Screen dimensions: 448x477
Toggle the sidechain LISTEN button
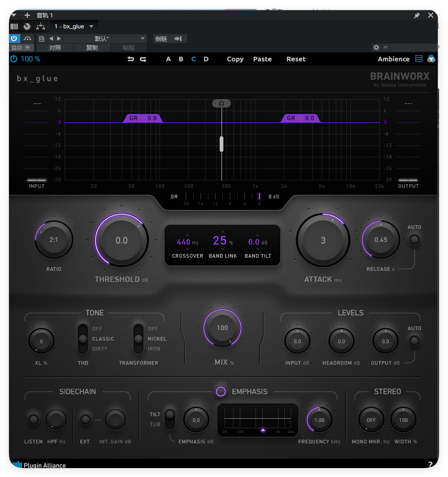point(34,420)
